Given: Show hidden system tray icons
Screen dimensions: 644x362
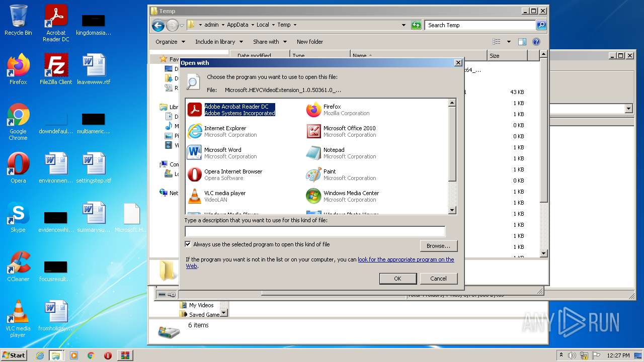Looking at the screenshot, I should click(x=561, y=355).
